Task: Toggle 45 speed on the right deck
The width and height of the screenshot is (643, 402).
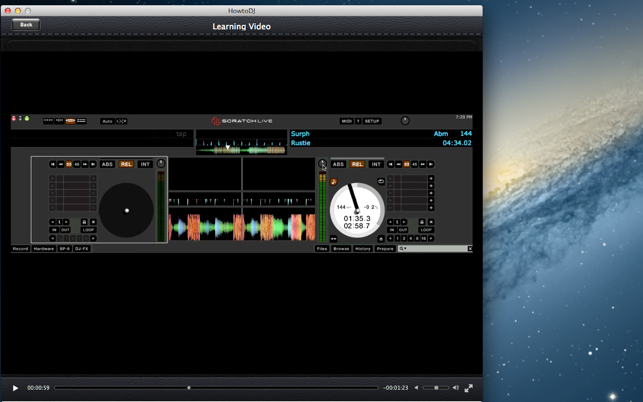Action: click(415, 164)
